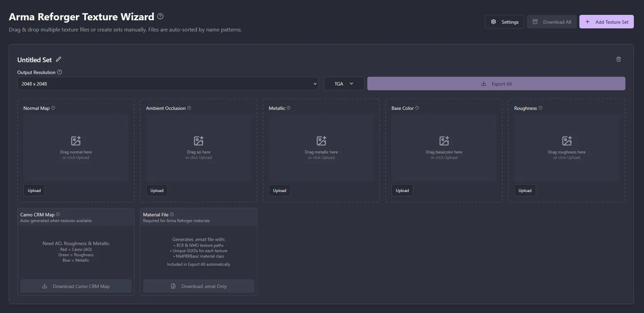Viewport: 644px width, 313px height.
Task: Click Upload under Normal Map
Action: pos(34,190)
